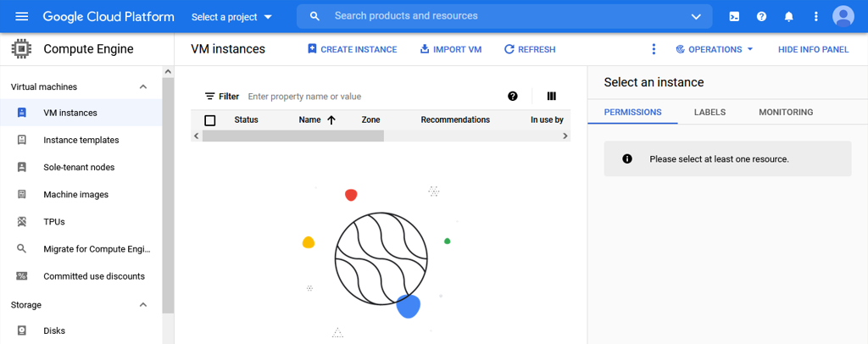Collapse the Storage section

click(x=142, y=305)
